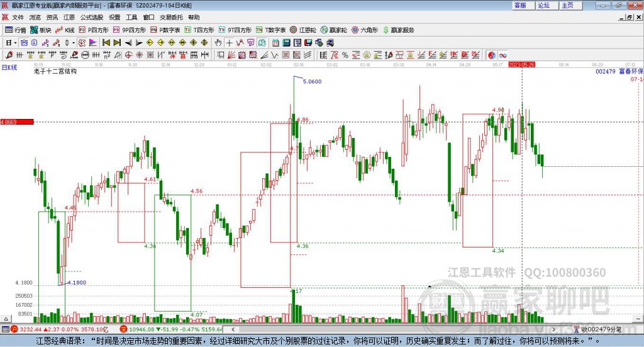Open 赢家服务 service page
This screenshot has width=644, height=347.
tap(399, 30)
